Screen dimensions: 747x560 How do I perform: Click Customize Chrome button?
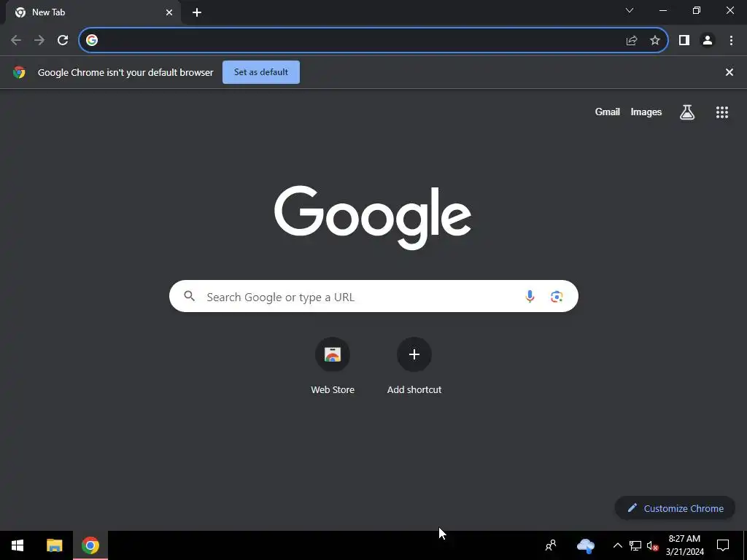point(675,508)
